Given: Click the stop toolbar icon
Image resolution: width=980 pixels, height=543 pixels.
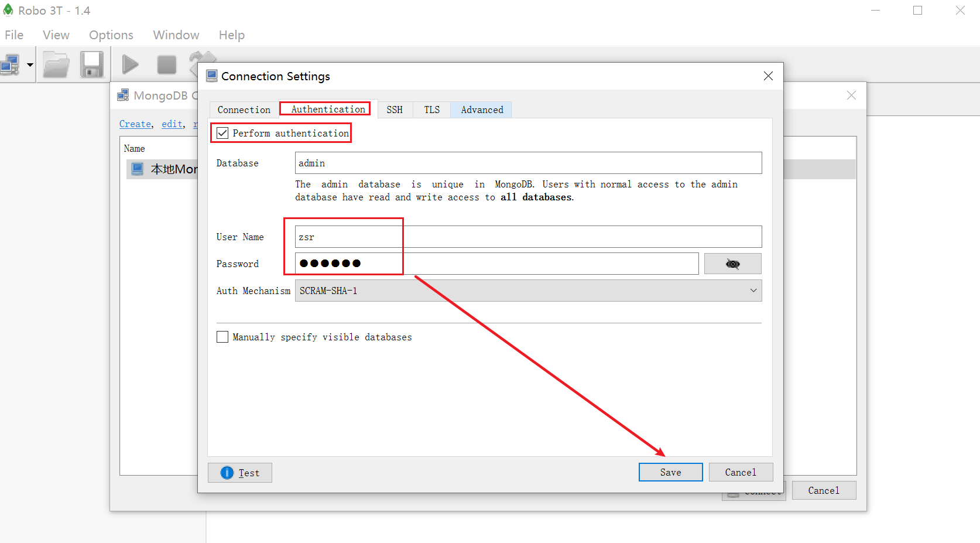Looking at the screenshot, I should pyautogui.click(x=167, y=64).
